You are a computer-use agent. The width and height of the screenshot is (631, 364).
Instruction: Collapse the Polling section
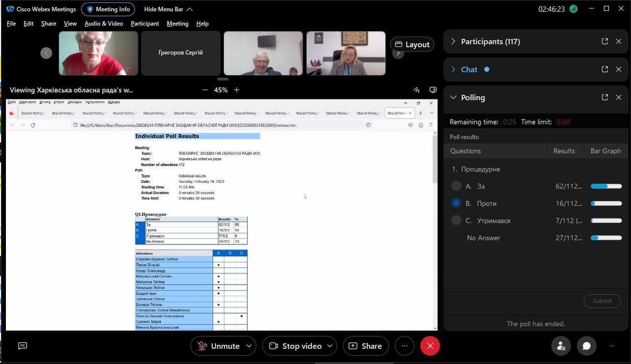coord(453,98)
